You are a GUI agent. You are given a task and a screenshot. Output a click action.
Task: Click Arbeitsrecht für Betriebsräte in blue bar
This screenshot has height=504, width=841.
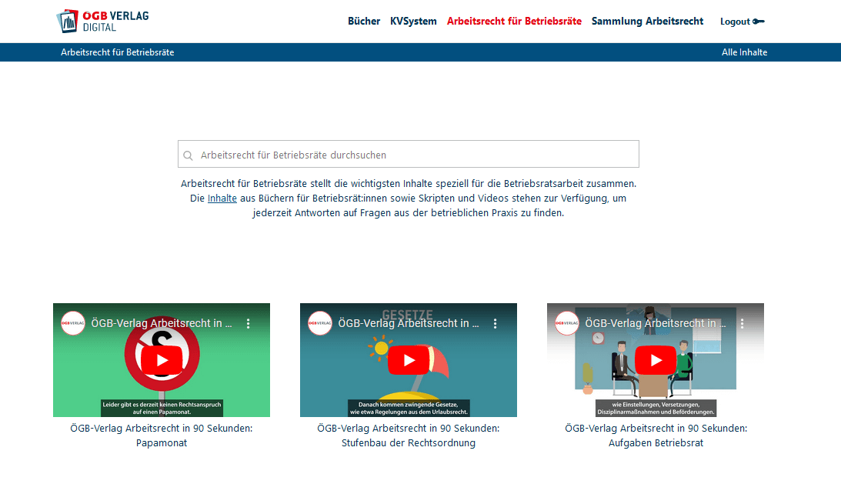(118, 52)
